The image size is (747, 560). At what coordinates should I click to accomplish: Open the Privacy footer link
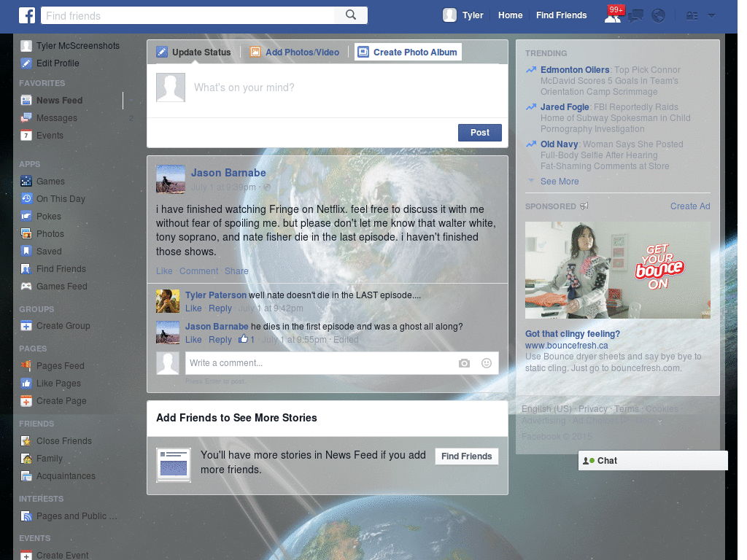(x=592, y=409)
